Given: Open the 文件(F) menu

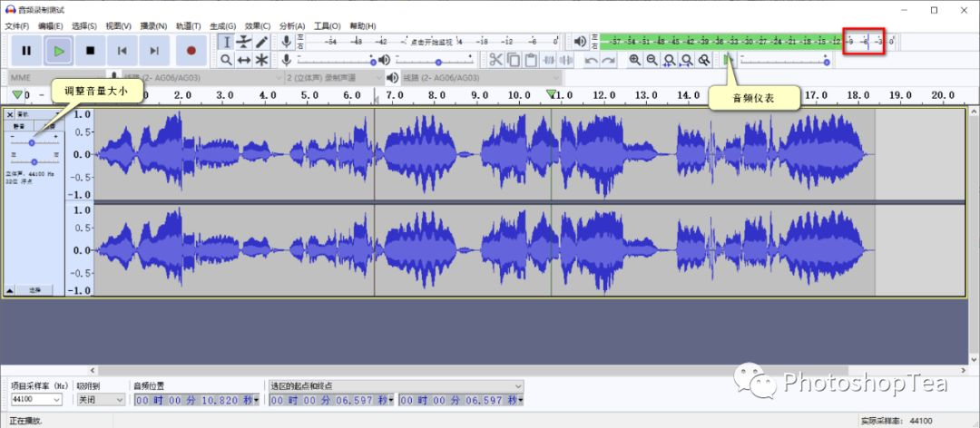Looking at the screenshot, I should tap(17, 26).
